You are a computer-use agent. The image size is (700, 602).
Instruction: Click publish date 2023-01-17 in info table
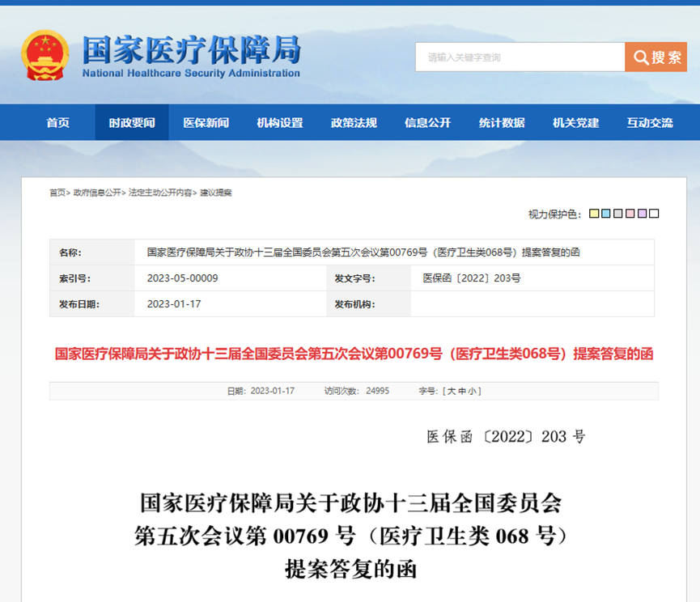(174, 304)
